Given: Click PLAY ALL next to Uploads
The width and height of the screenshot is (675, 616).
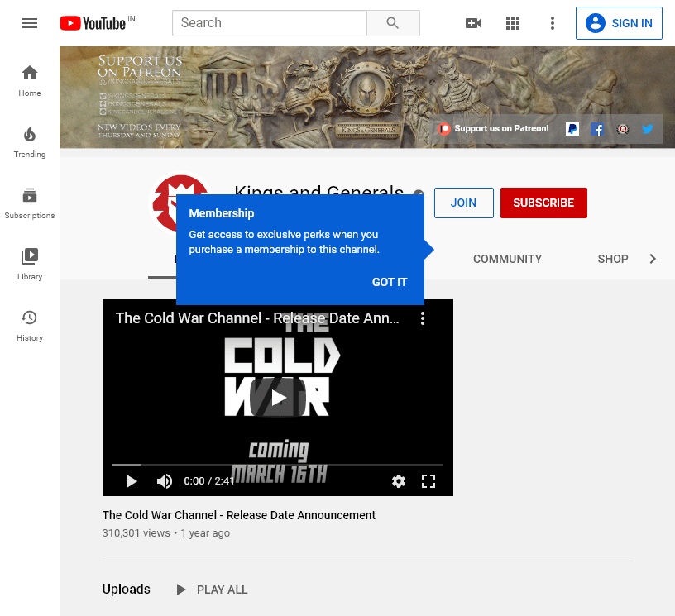Looking at the screenshot, I should click(x=213, y=590).
